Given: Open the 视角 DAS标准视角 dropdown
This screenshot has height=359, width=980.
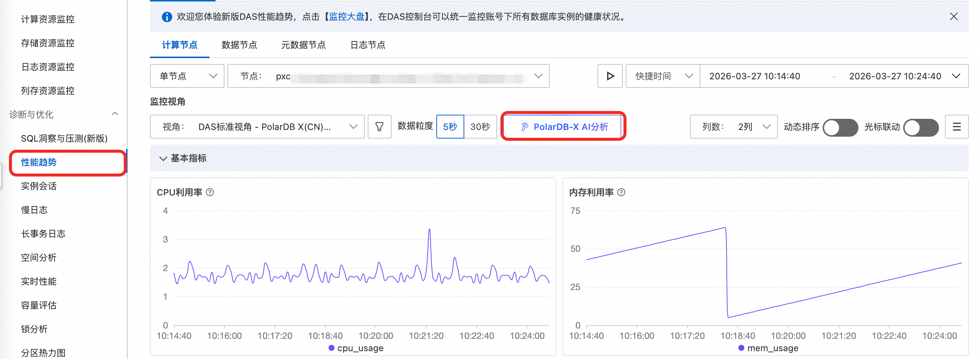Looking at the screenshot, I should (257, 127).
